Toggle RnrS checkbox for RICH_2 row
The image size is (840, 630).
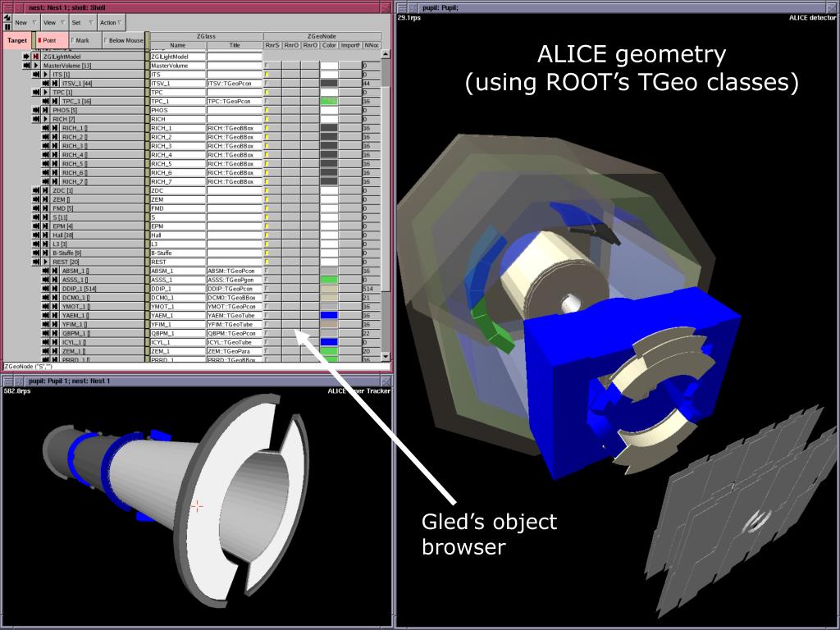(x=267, y=137)
